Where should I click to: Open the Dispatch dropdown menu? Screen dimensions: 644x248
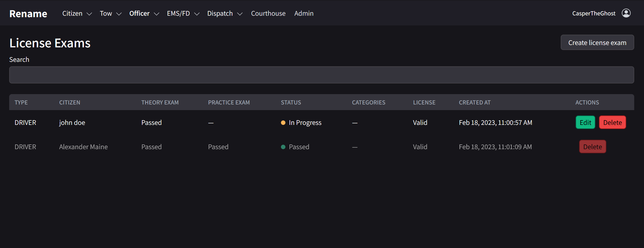coord(225,14)
